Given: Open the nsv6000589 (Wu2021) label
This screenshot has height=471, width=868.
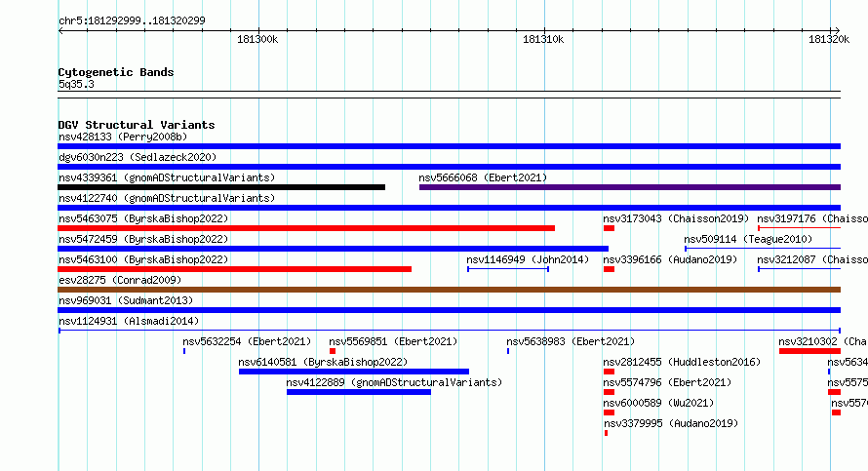Looking at the screenshot, I should (658, 403).
